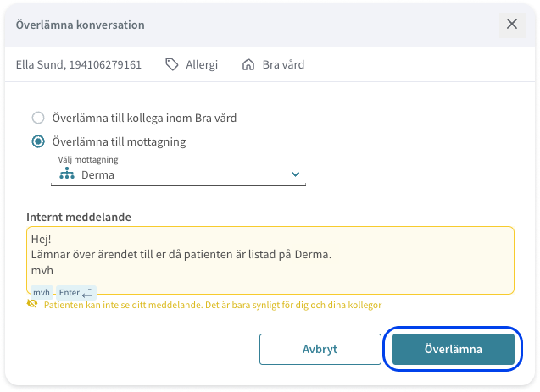The width and height of the screenshot is (540, 392).
Task: Open the Välj mottagning Derma dropdown
Action: tap(178, 174)
